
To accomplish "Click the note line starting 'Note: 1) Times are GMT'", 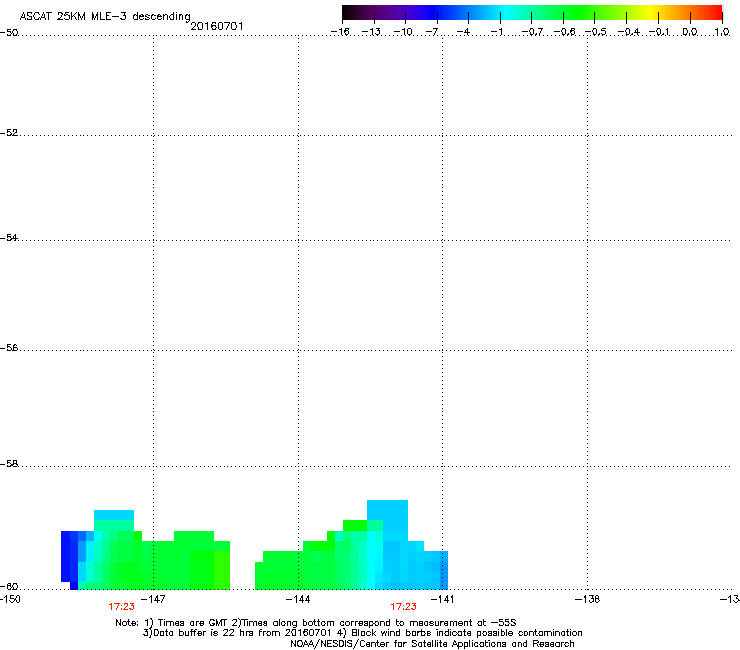I will pyautogui.click(x=316, y=623).
